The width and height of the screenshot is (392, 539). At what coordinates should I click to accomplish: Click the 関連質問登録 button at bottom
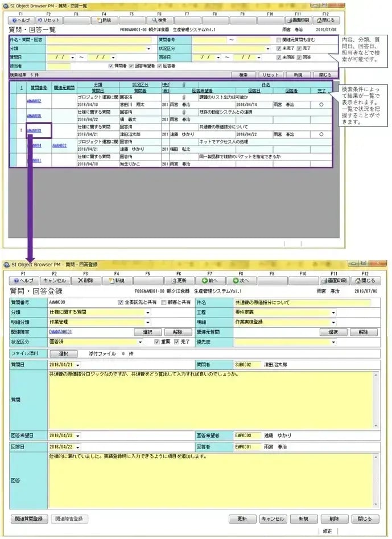30,519
